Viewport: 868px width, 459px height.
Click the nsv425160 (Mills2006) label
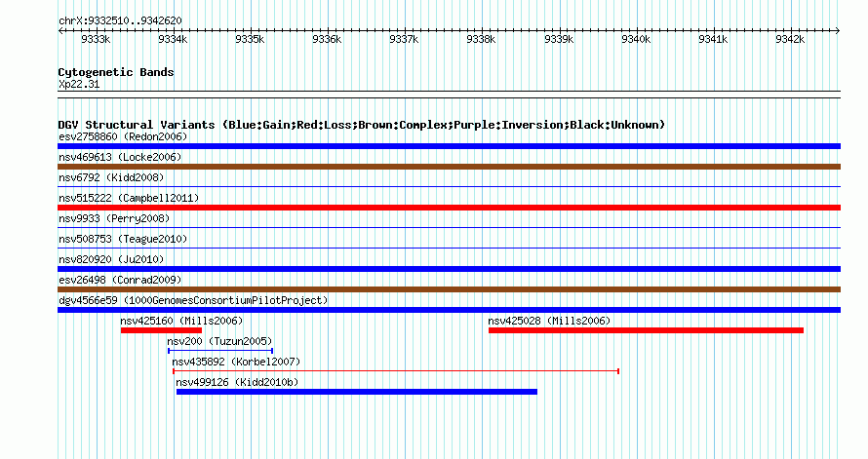pos(181,321)
